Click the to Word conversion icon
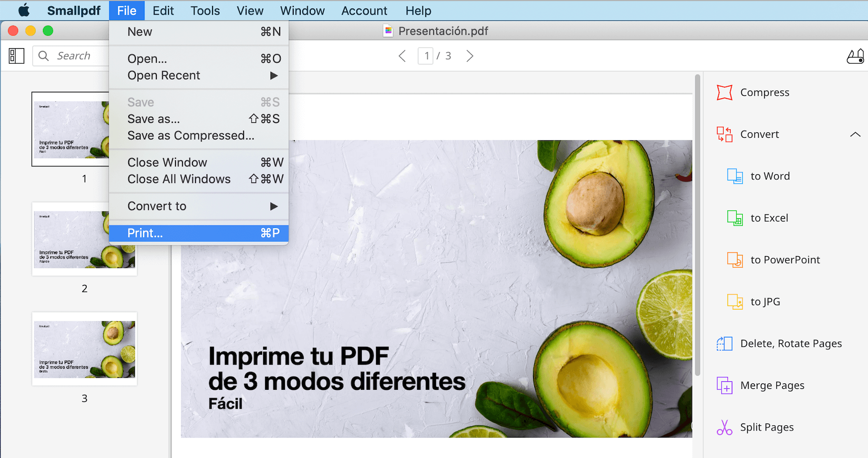The height and width of the screenshot is (458, 868). coord(735,176)
